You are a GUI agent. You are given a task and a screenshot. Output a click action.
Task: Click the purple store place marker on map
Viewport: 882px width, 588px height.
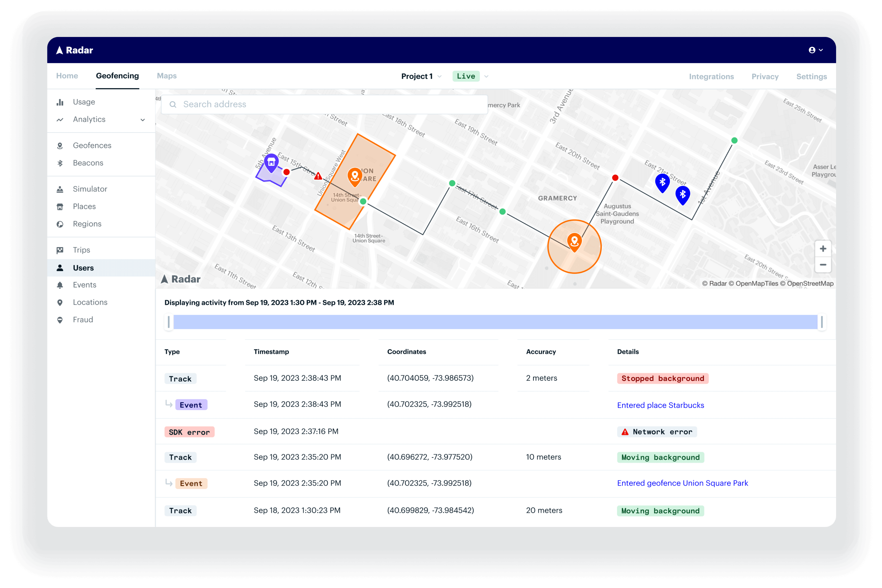point(271,162)
